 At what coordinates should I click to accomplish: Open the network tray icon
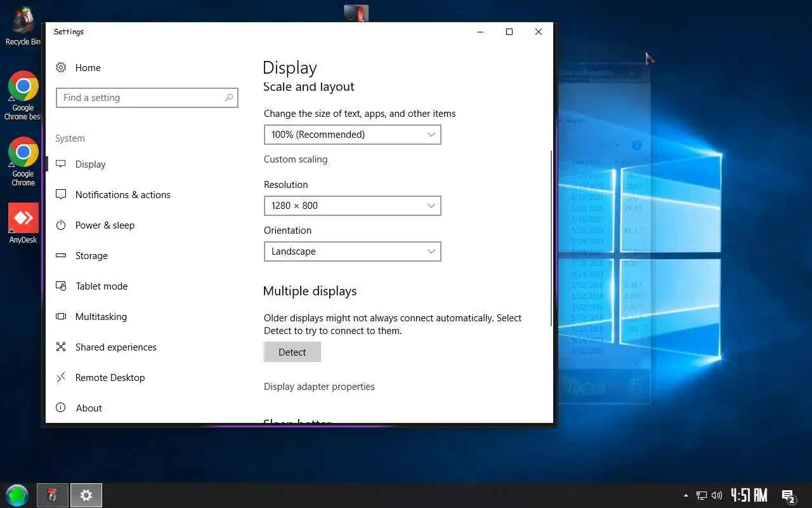[702, 495]
